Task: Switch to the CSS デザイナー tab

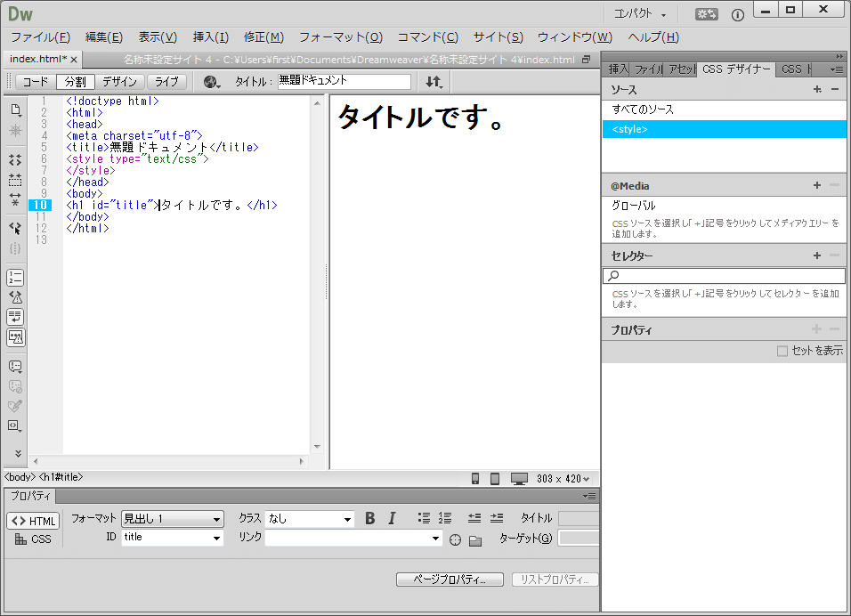Action: coord(735,69)
